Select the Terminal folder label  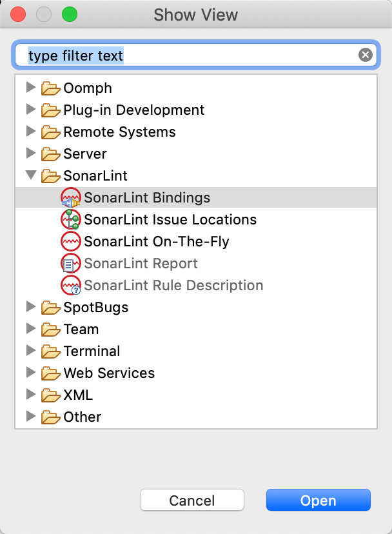click(x=92, y=351)
